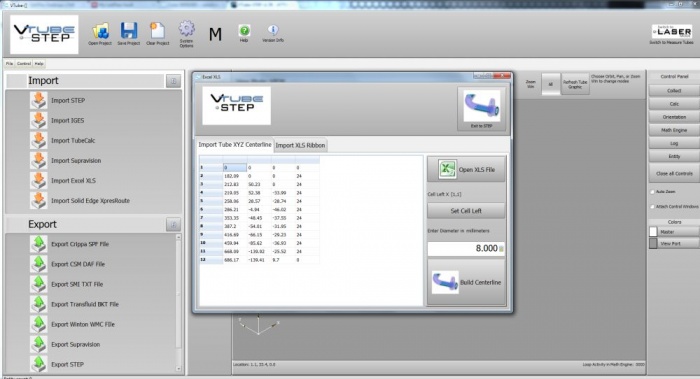Click the Import Solid Edge XpresRoute icon
The image size is (700, 379).
[39, 200]
